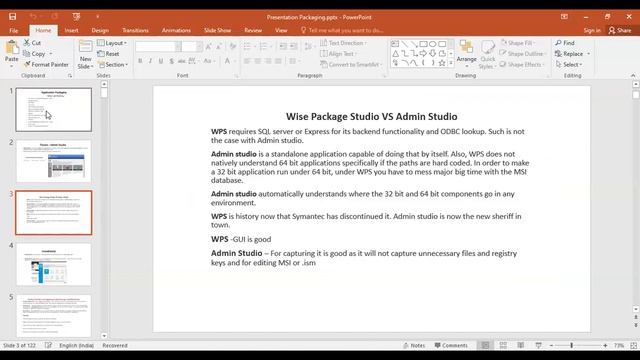Click the Share button
This screenshot has height=360, width=640.
point(620,30)
